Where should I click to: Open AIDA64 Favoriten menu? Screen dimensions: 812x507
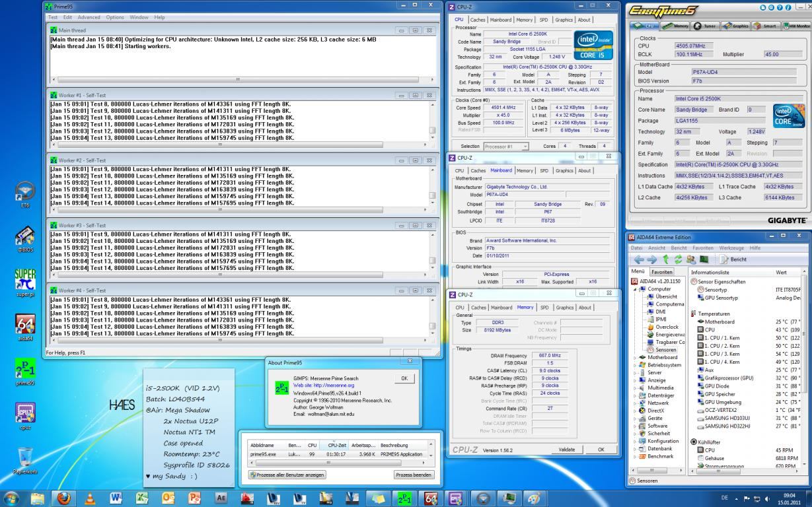point(704,248)
